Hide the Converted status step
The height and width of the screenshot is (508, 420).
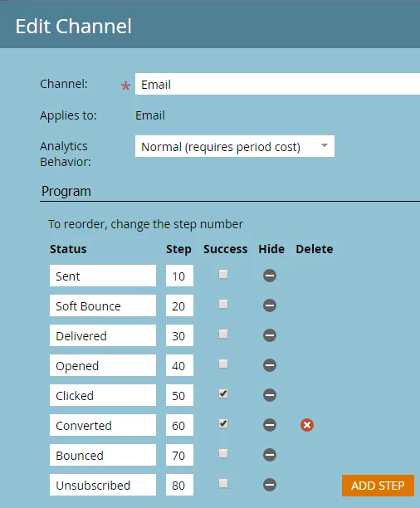(269, 425)
